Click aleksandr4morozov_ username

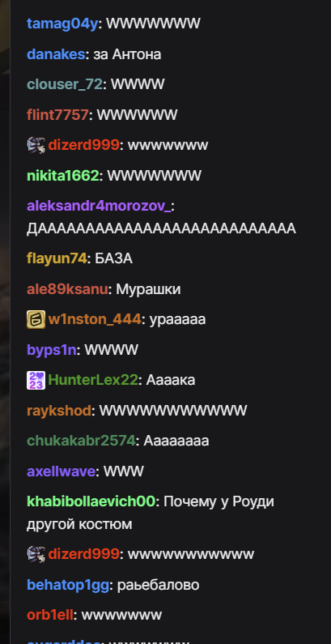coord(99,207)
